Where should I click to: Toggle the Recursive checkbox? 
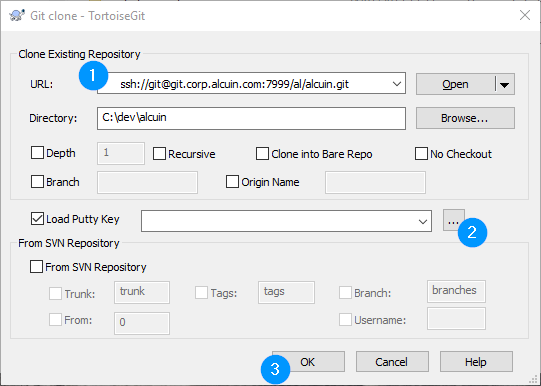159,154
